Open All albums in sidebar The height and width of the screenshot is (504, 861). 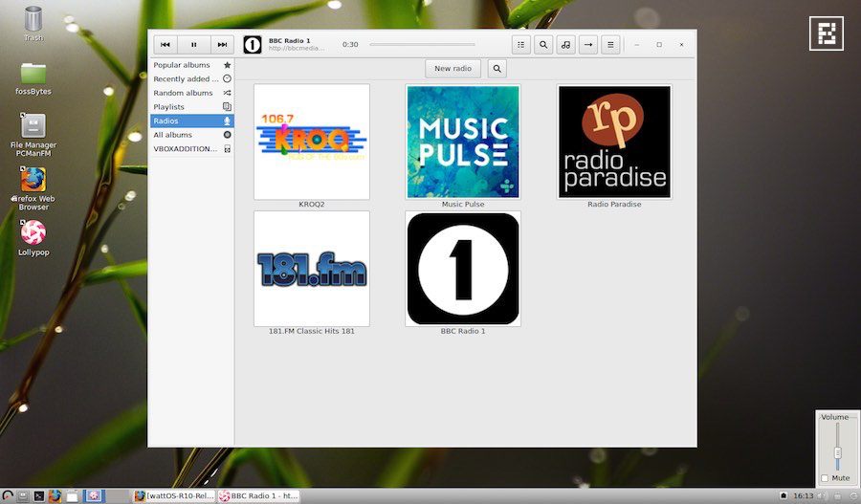(x=191, y=135)
